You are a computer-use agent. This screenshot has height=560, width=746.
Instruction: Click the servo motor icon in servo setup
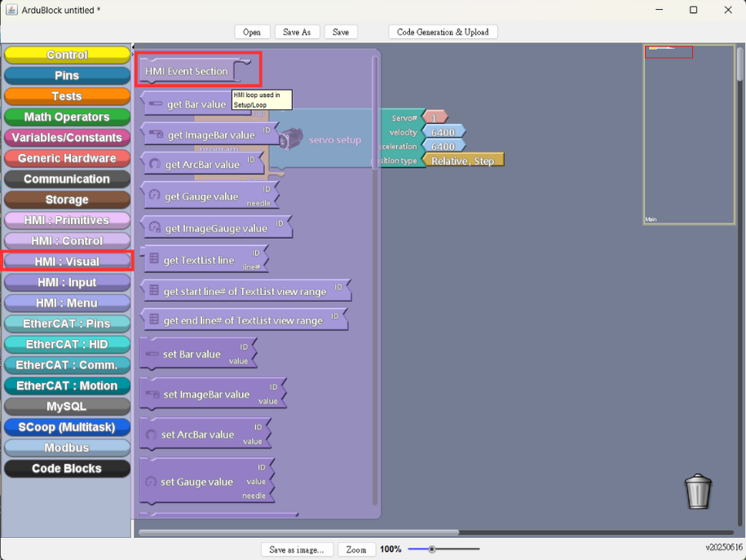(x=291, y=139)
